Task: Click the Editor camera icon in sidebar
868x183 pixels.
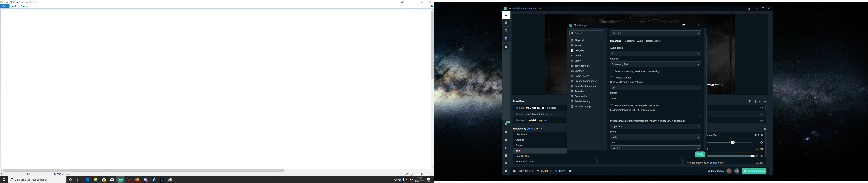Action: (x=506, y=15)
